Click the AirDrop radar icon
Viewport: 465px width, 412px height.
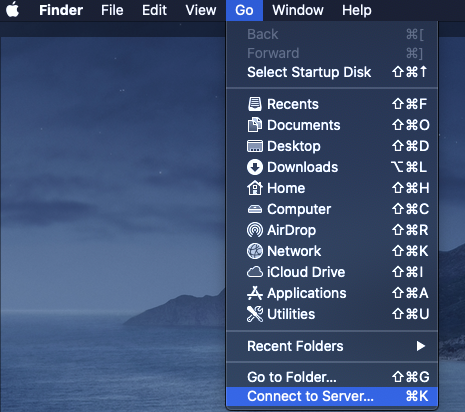pos(255,230)
